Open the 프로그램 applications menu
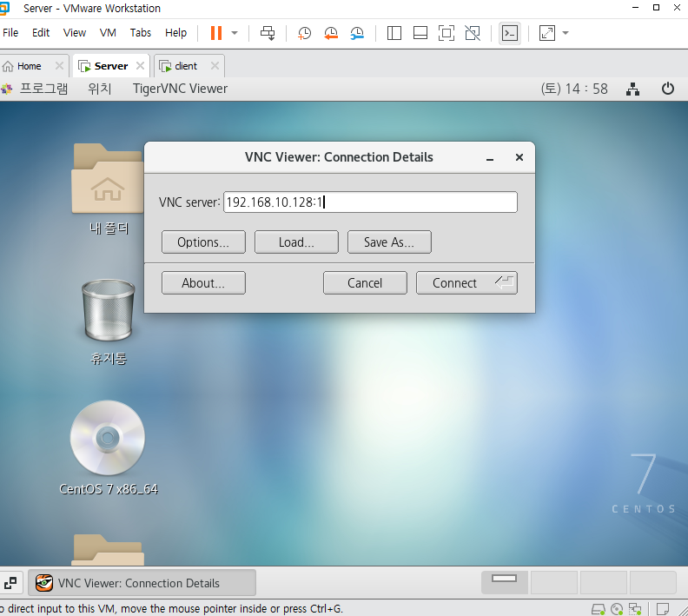The height and width of the screenshot is (616, 688). 43,89
